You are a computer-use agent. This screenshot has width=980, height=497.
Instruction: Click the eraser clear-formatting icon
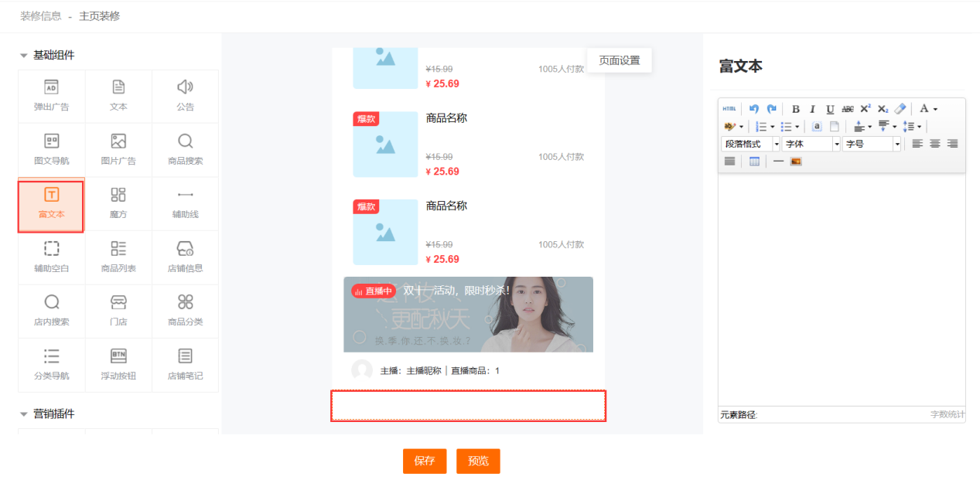coord(900,109)
